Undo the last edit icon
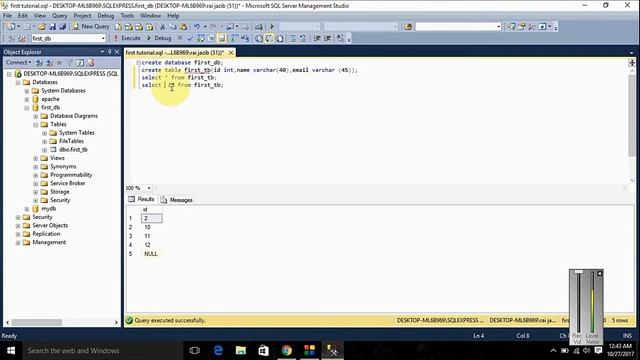Screen dimensions: 640x360 [x=197, y=27]
